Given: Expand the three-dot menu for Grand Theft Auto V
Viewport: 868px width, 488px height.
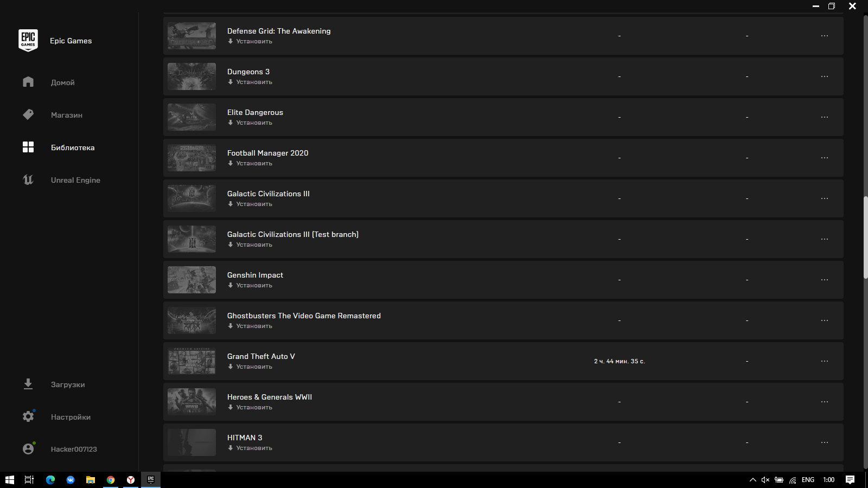Looking at the screenshot, I should (x=825, y=361).
